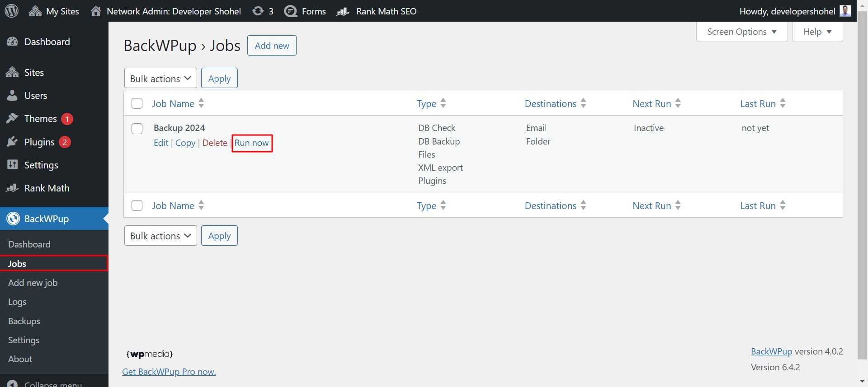This screenshot has height=387, width=868.
Task: Click the Network Admin home icon
Action: (96, 11)
